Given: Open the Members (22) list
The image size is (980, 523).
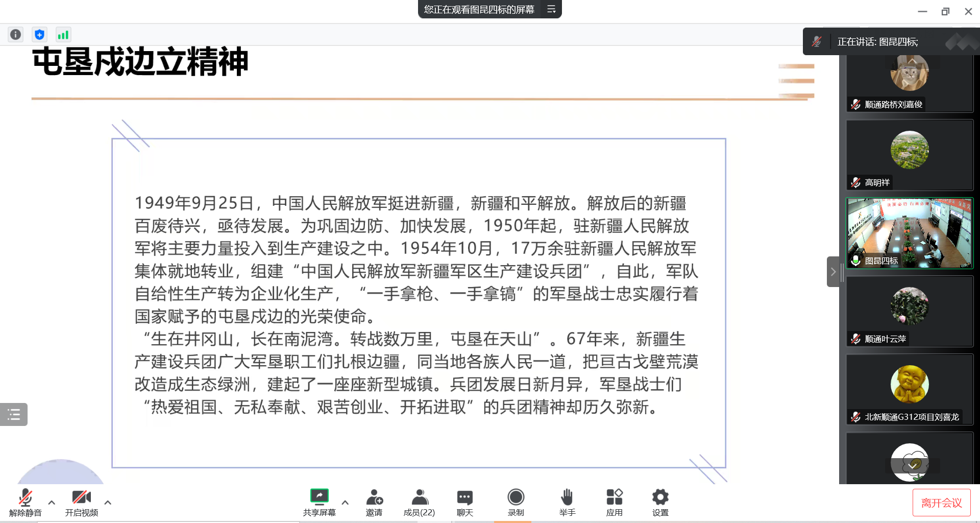Looking at the screenshot, I should (x=419, y=503).
